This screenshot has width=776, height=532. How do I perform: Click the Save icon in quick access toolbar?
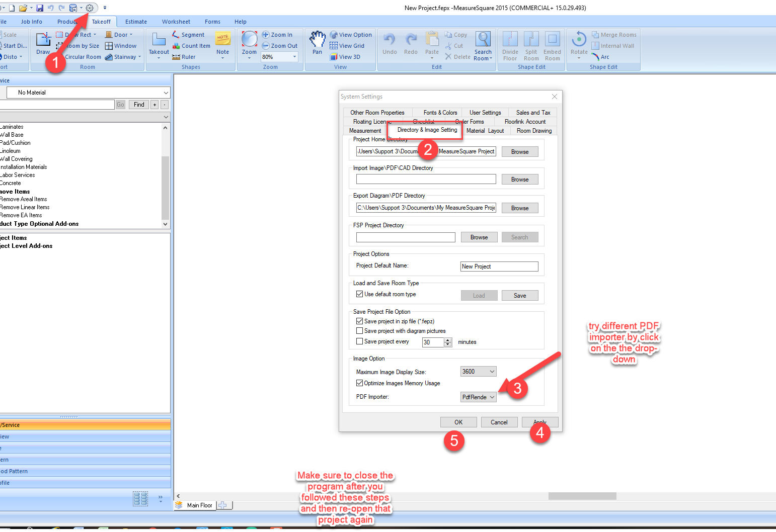point(40,8)
